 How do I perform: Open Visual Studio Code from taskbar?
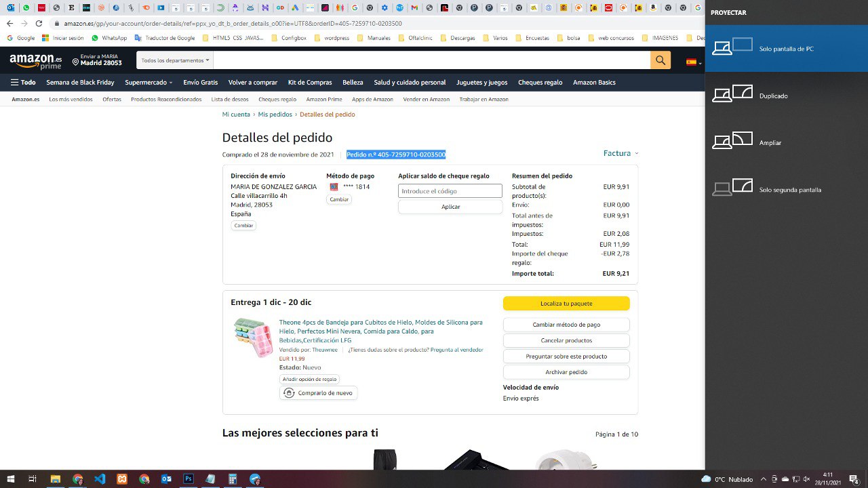(100, 479)
